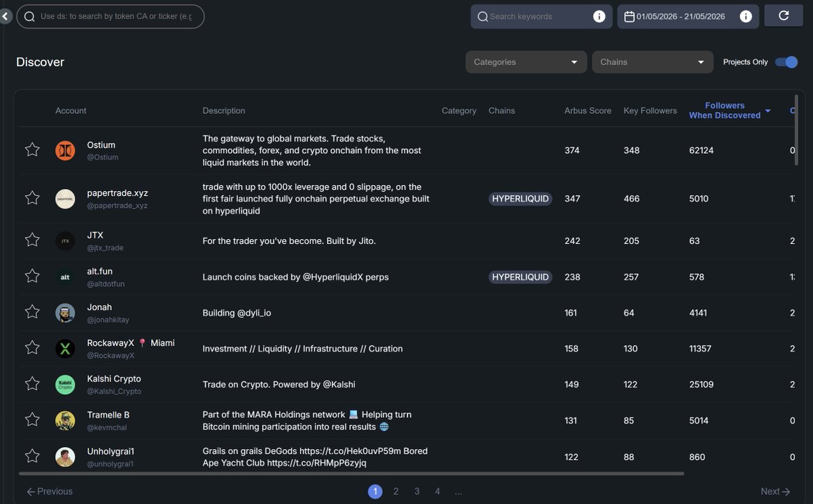This screenshot has height=504, width=813.
Task: Go to page 2
Action: pyautogui.click(x=396, y=491)
